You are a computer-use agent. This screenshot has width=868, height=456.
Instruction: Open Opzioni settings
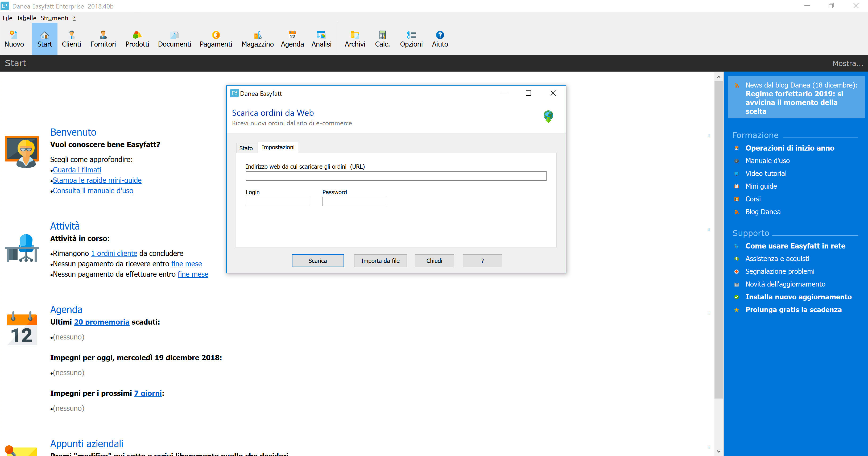tap(411, 39)
